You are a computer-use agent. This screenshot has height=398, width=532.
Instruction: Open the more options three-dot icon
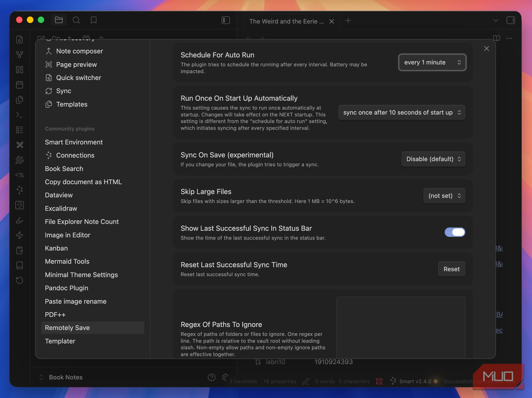(x=509, y=38)
